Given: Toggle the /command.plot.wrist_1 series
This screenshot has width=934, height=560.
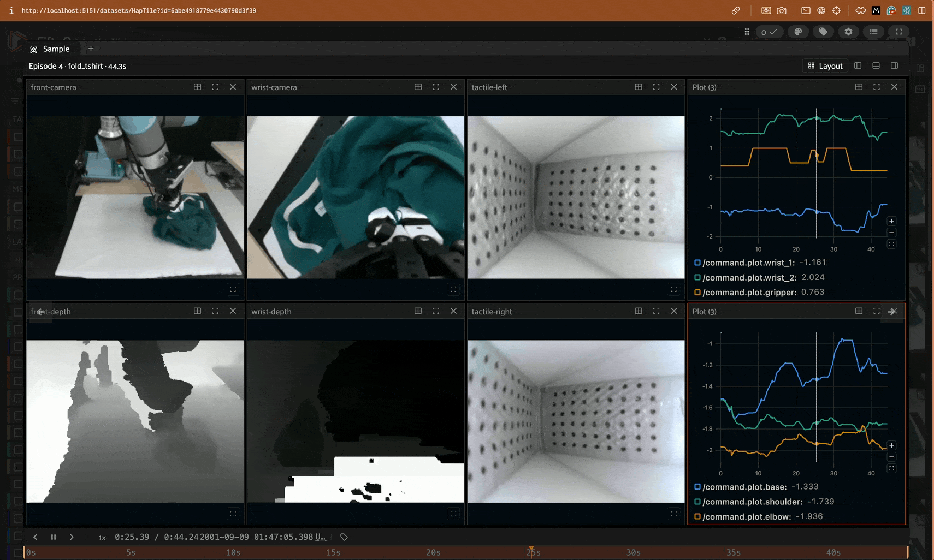Looking at the screenshot, I should tap(697, 263).
